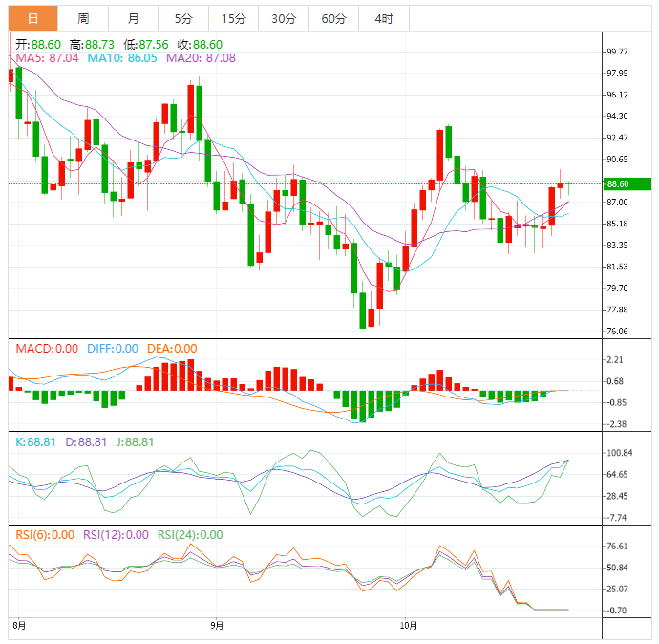Click the K:88.81 KDJ label
The image size is (659, 644).
point(34,441)
